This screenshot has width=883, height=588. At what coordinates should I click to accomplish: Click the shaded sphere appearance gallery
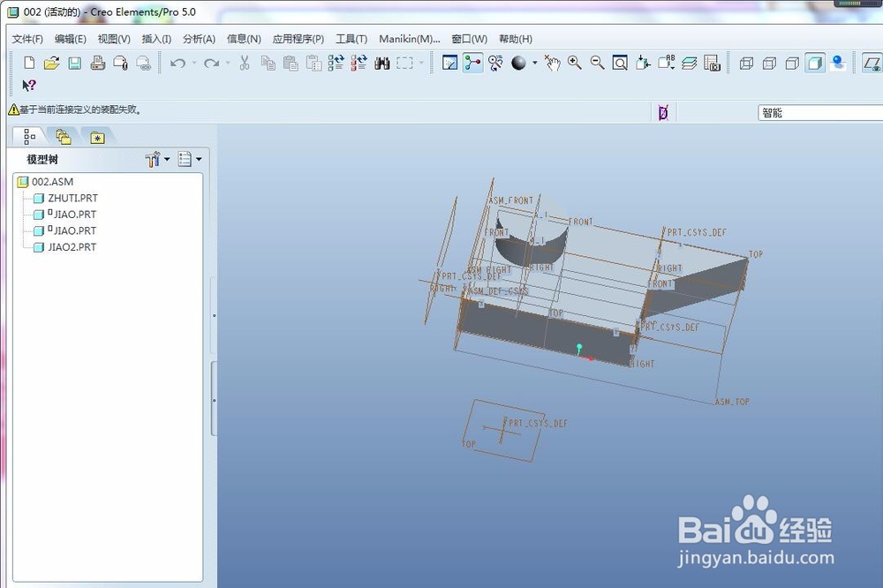coord(518,63)
